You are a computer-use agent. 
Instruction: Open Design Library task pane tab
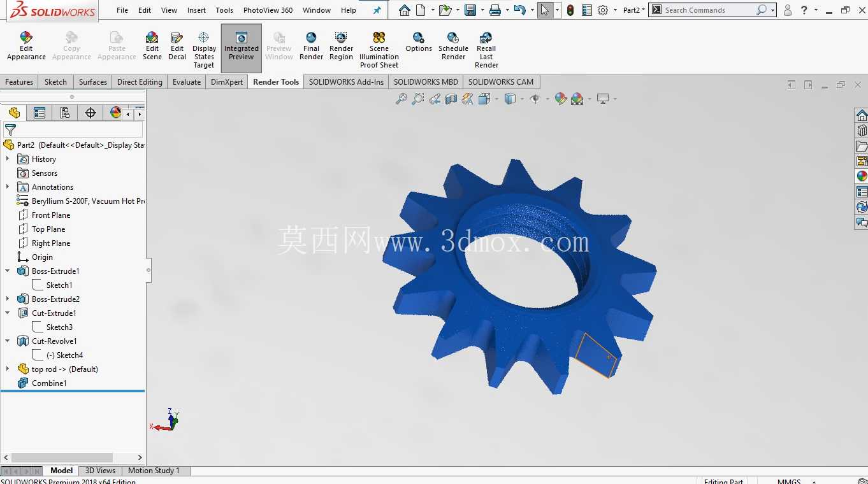862,131
